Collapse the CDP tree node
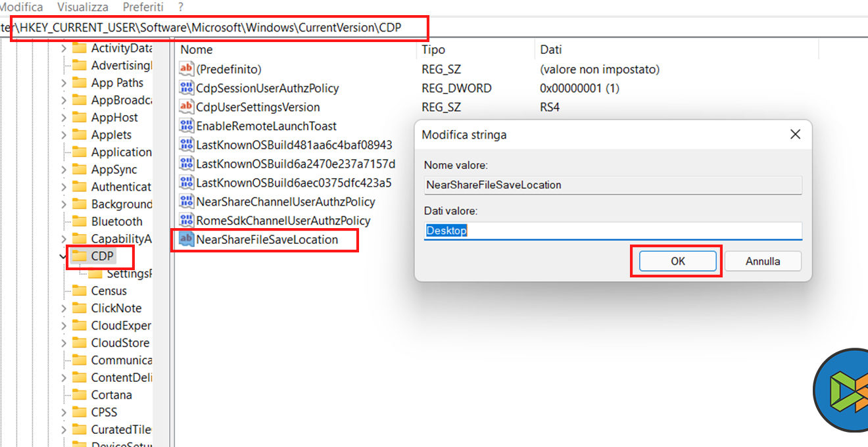Viewport: 868px width, 447px height. [64, 256]
